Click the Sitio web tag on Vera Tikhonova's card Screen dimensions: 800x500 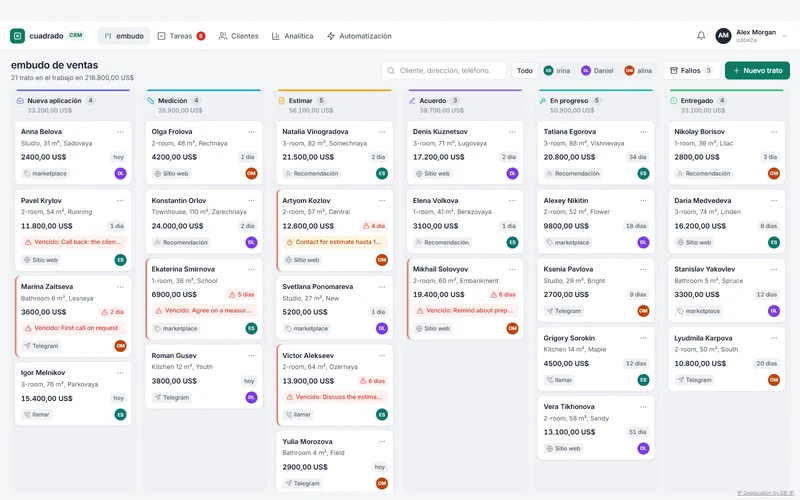pos(563,448)
